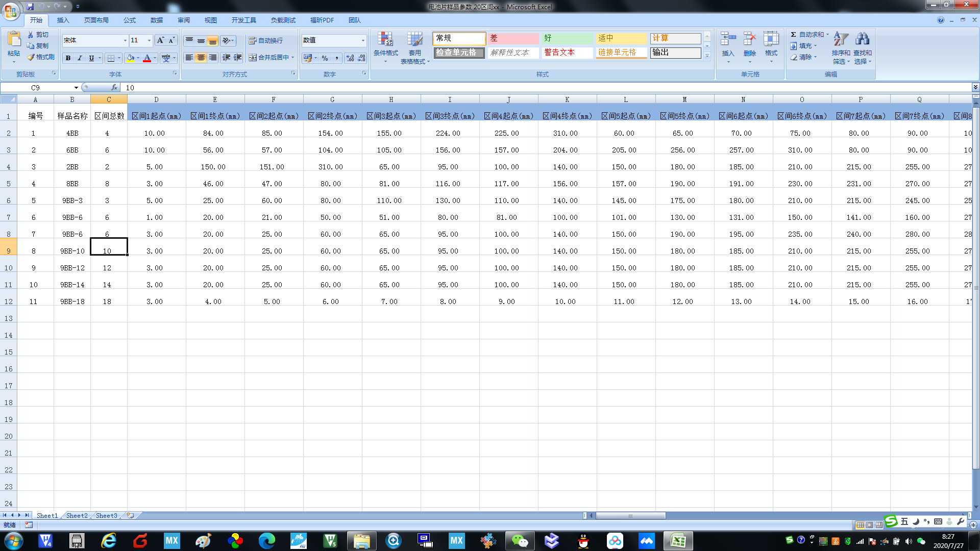
Task: Apply the yellow fill color bucket
Action: click(x=131, y=58)
